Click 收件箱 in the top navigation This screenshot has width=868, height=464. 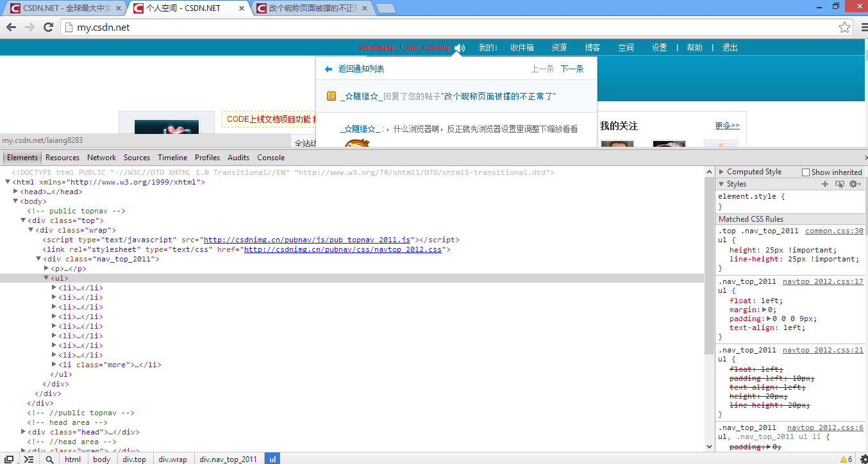[x=522, y=48]
